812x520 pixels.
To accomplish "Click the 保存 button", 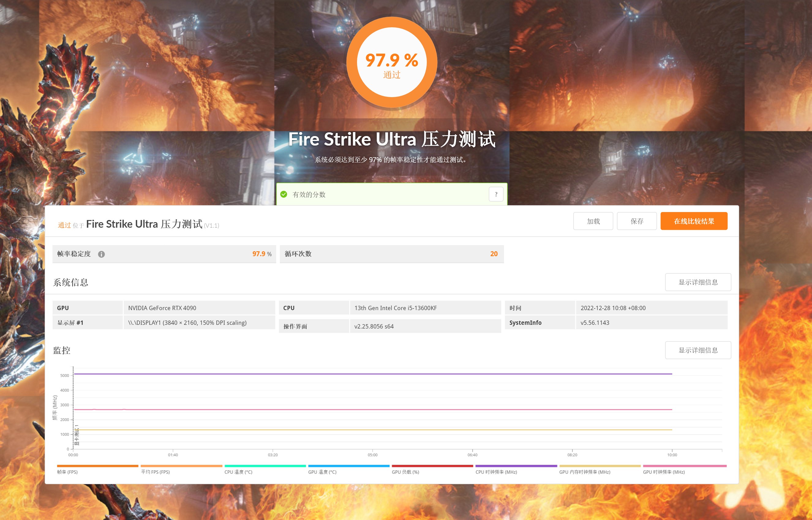I will [637, 221].
